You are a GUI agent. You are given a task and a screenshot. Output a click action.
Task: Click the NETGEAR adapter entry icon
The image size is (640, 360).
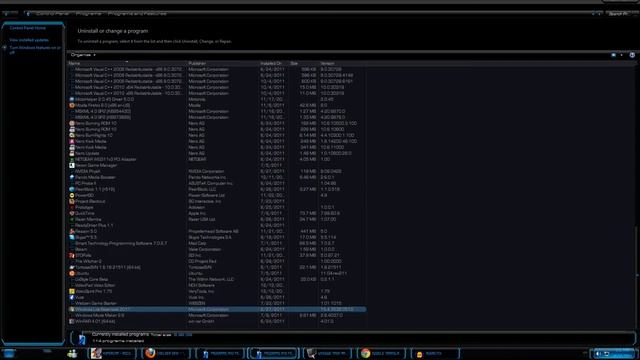72,159
